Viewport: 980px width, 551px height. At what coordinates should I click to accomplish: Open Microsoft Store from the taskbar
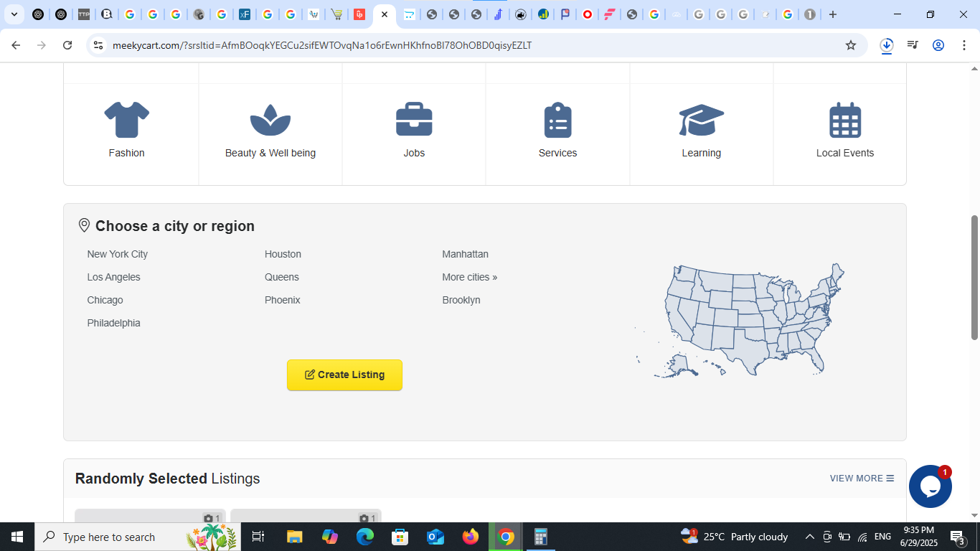(400, 537)
